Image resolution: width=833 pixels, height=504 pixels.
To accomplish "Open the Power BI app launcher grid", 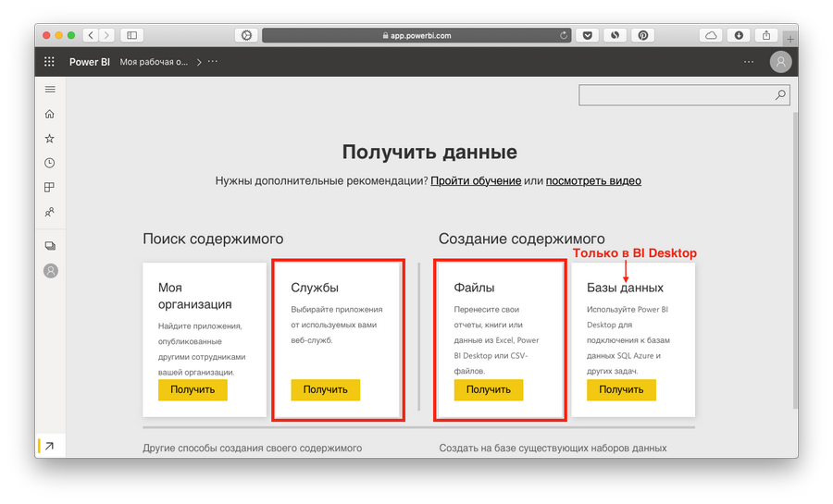I will pyautogui.click(x=49, y=62).
